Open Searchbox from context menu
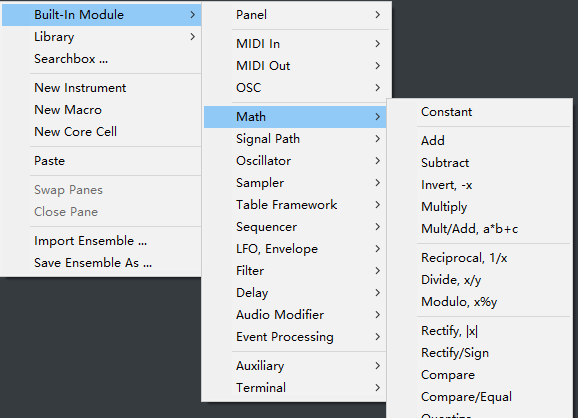Screen dimensions: 578x418 [101, 59]
